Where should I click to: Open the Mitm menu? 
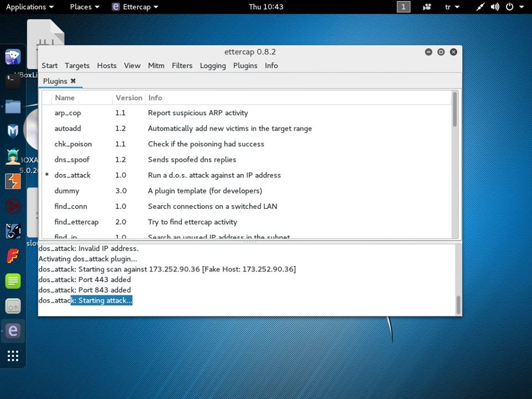pos(156,65)
